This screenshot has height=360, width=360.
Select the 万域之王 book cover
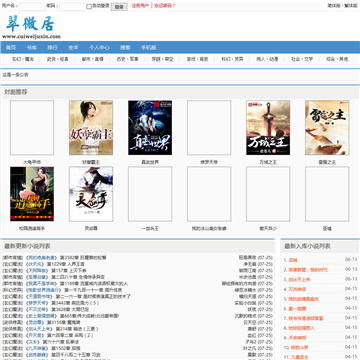(x=268, y=128)
